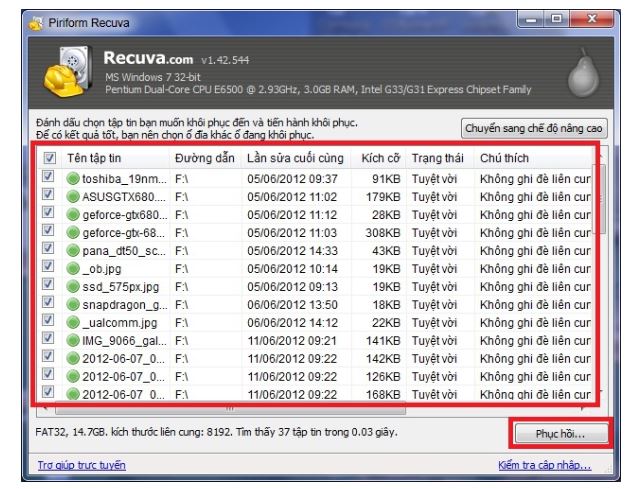This screenshot has height=489, width=636.
Task: Click the Recuva.com header title
Action: click(x=148, y=58)
